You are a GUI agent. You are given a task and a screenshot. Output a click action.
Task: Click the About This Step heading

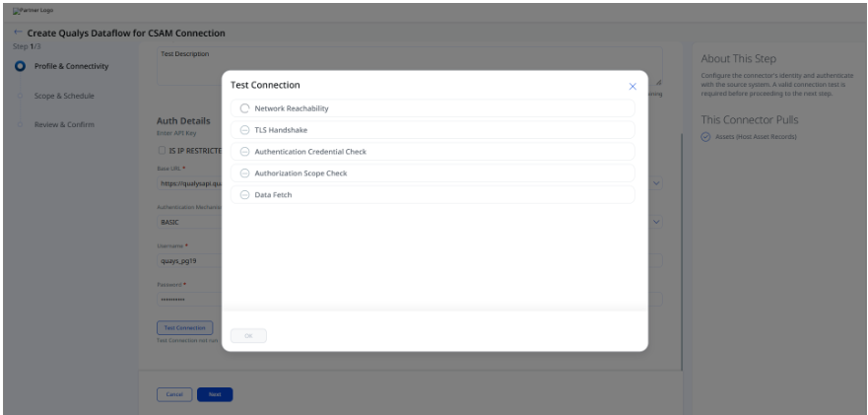pyautogui.click(x=739, y=59)
